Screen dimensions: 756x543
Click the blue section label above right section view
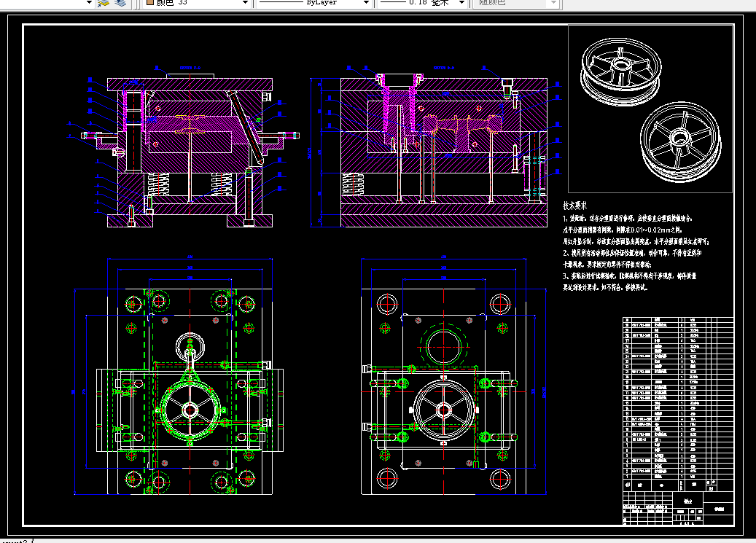point(443,68)
